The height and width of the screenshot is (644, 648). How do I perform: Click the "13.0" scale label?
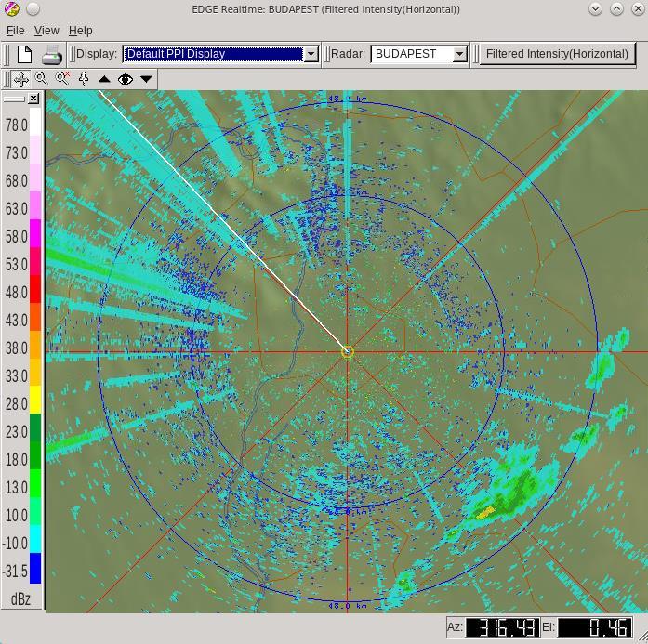[x=16, y=487]
